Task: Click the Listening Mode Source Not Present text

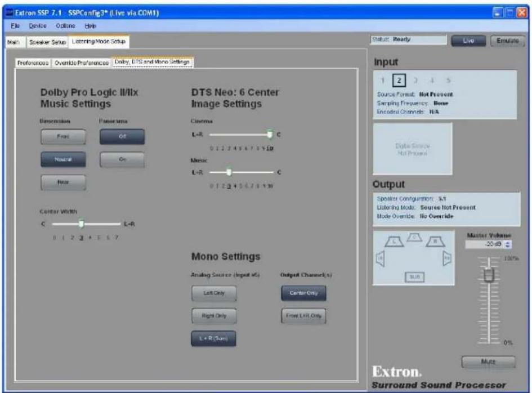Action: tap(426, 207)
